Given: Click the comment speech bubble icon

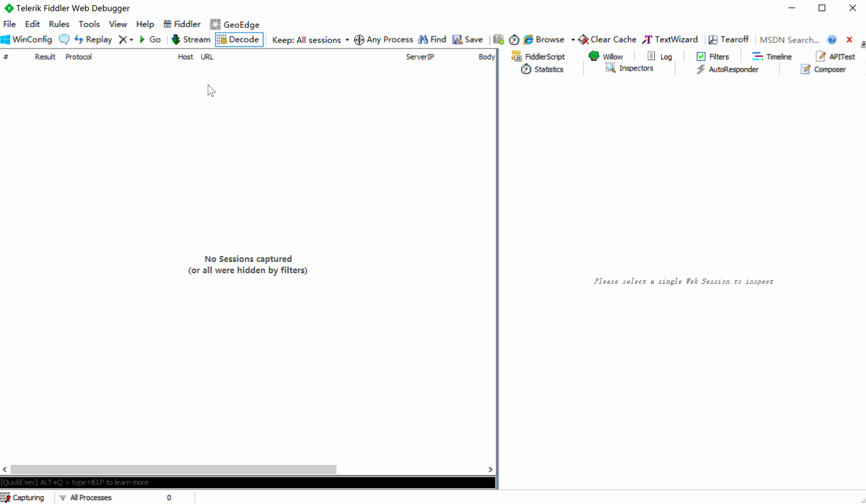Looking at the screenshot, I should click(64, 40).
